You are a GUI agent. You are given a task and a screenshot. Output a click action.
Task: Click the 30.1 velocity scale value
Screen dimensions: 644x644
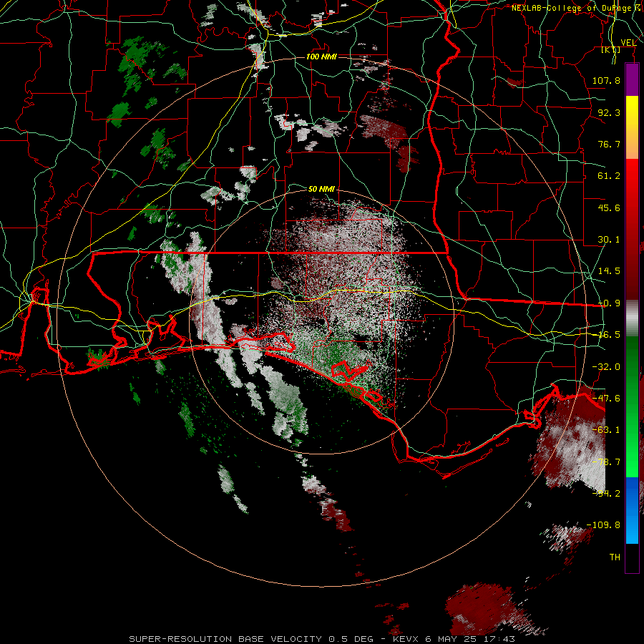pyautogui.click(x=609, y=240)
